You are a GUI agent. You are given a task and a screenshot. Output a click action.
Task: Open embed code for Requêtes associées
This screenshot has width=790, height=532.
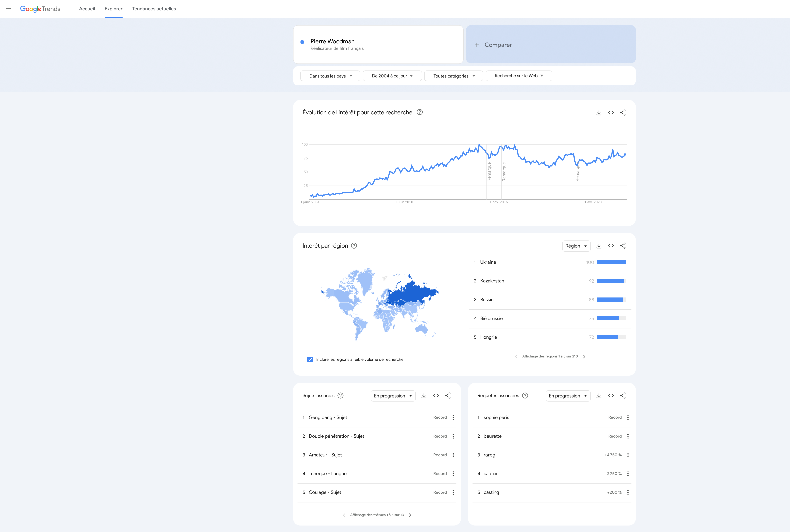pyautogui.click(x=611, y=396)
